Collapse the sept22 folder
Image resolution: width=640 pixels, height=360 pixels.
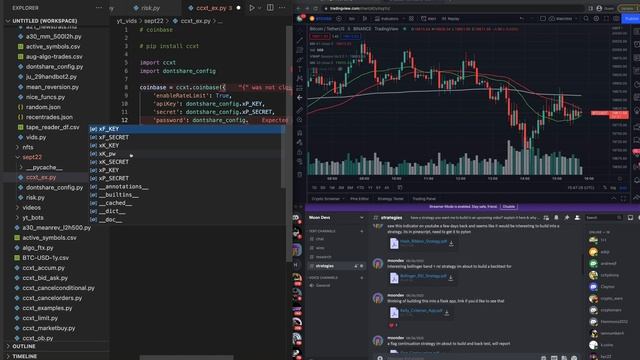[32, 157]
